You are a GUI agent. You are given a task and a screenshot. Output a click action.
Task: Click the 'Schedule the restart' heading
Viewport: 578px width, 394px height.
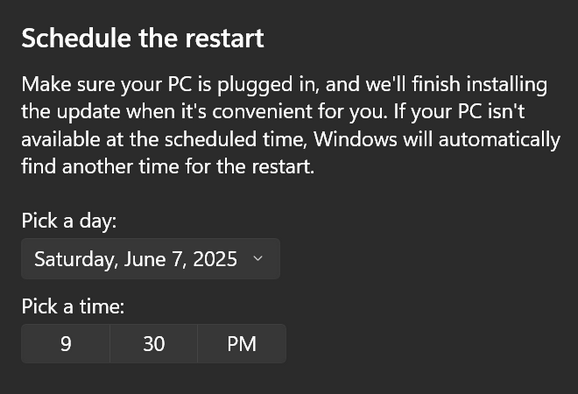point(143,38)
